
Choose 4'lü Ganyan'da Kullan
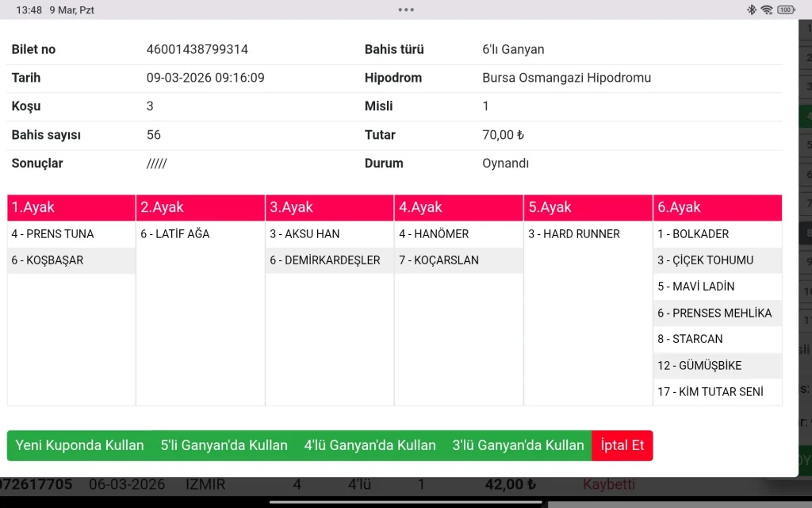370,445
